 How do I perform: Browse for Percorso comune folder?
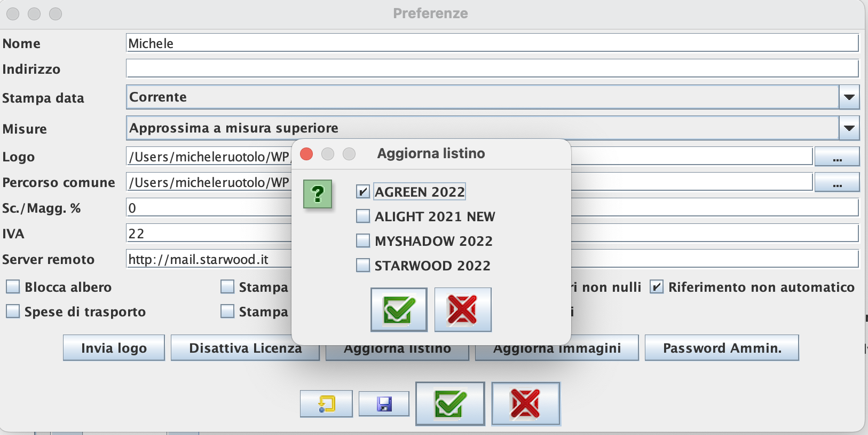point(837,183)
